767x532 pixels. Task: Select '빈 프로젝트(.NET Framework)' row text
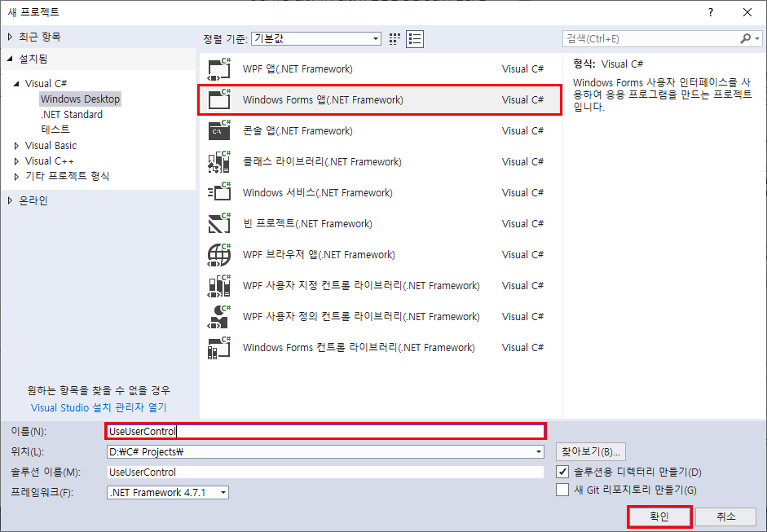coord(307,223)
